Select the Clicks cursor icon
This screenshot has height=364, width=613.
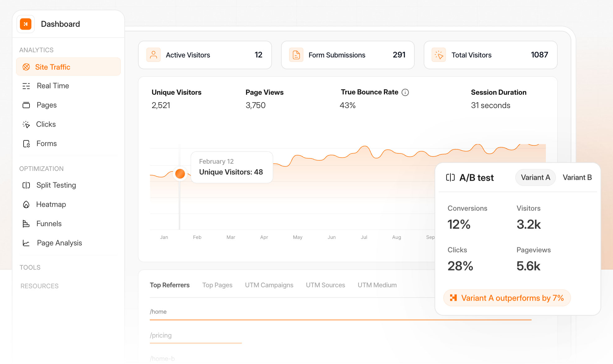(x=26, y=125)
